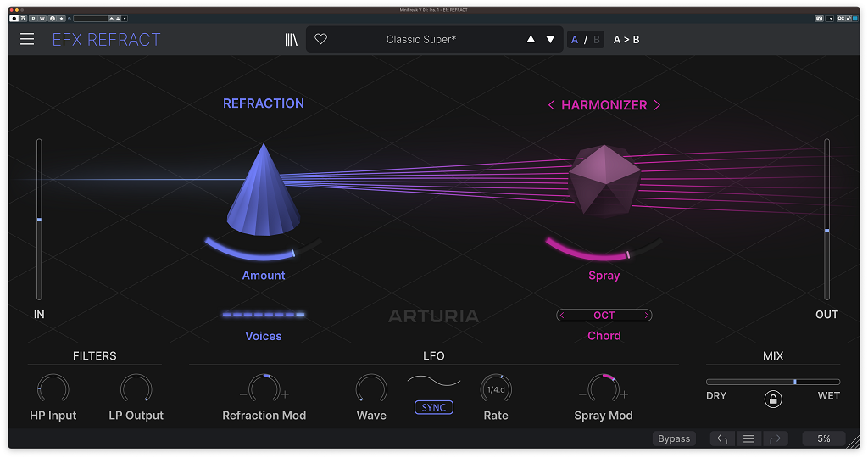Click the Voices segmented bar
The image size is (868, 458).
(x=264, y=315)
